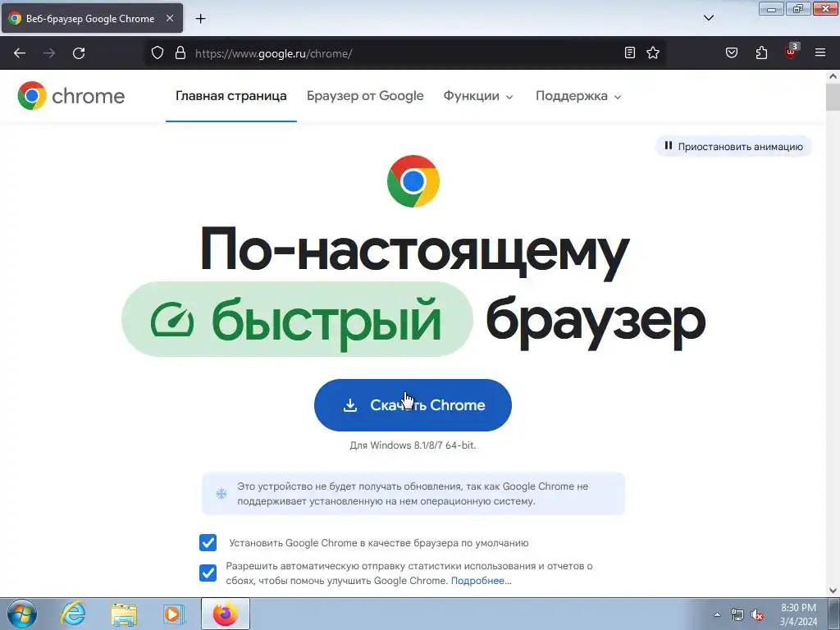Click the uBlock Origin extension icon
This screenshot has height=630, width=840.
pyautogui.click(x=792, y=52)
